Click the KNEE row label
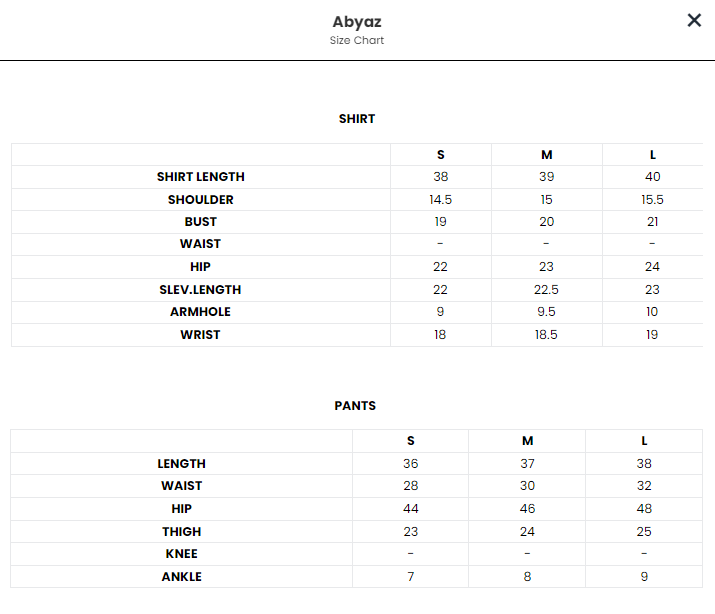715x614 pixels. 181,554
